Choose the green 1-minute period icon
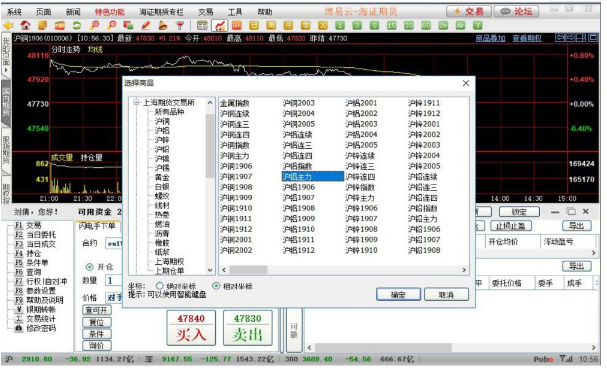Viewport: 607px width, 368px height. pos(340,26)
